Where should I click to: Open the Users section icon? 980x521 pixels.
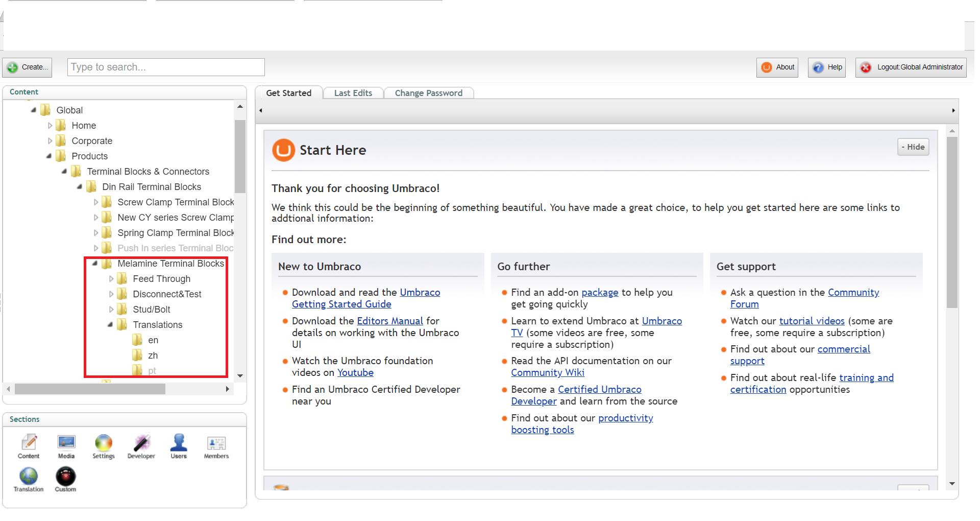pos(179,446)
